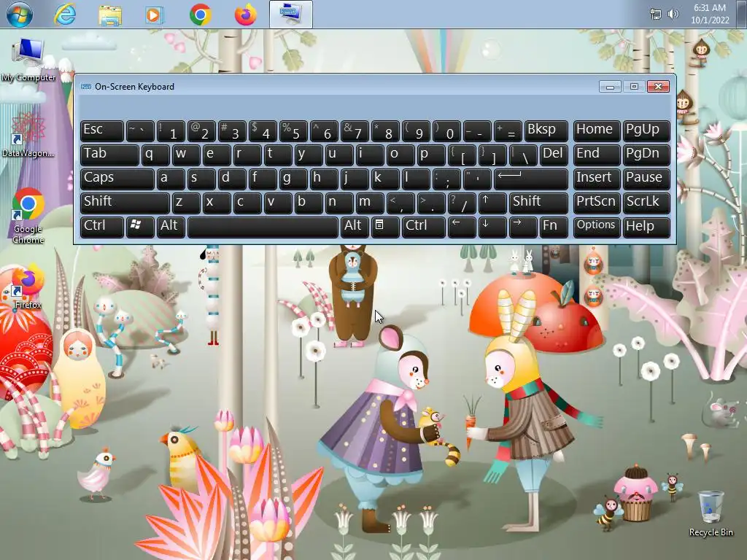Click the PrtScn key

pyautogui.click(x=597, y=203)
